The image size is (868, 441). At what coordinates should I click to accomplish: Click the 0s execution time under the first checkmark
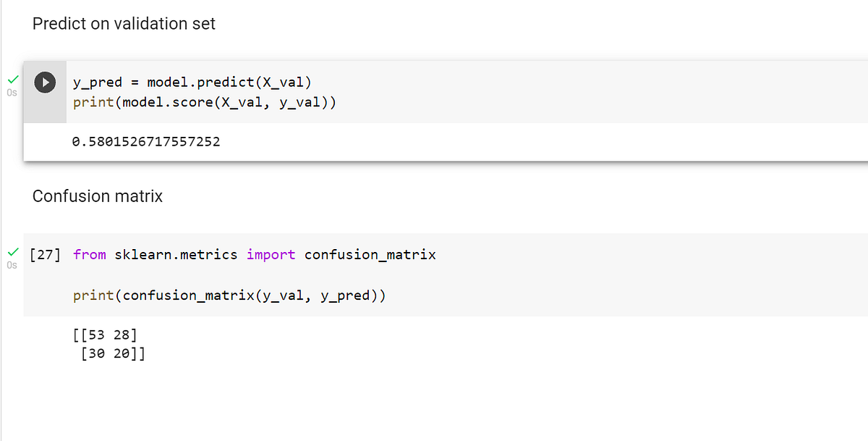tap(12, 93)
